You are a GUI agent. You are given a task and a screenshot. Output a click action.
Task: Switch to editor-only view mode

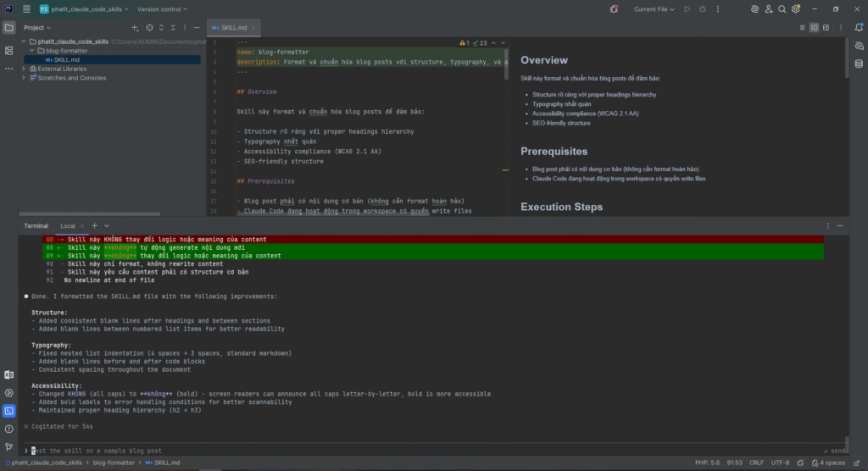803,27
